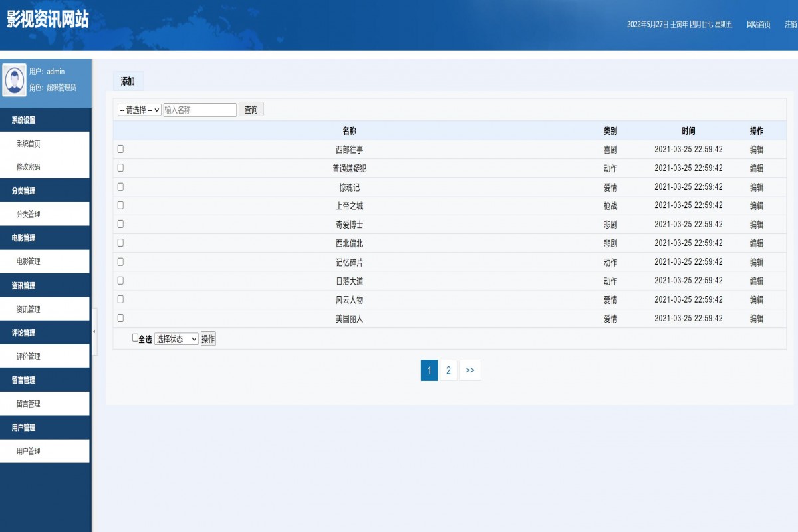Jump to next pages with >> button
Image resolution: width=798 pixels, height=532 pixels.
click(x=470, y=370)
